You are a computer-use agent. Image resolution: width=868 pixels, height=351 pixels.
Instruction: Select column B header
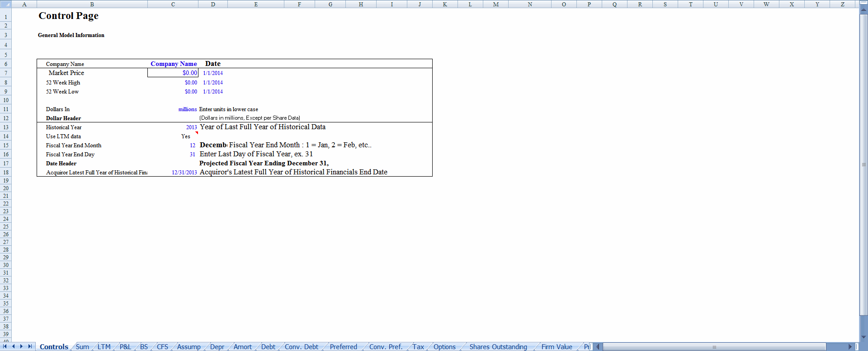pos(92,4)
